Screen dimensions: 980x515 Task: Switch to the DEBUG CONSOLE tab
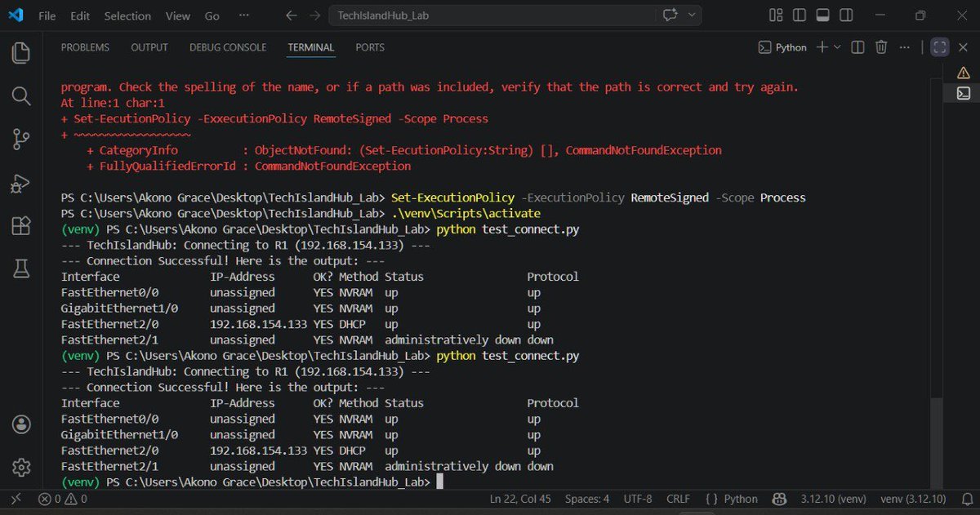click(x=228, y=47)
